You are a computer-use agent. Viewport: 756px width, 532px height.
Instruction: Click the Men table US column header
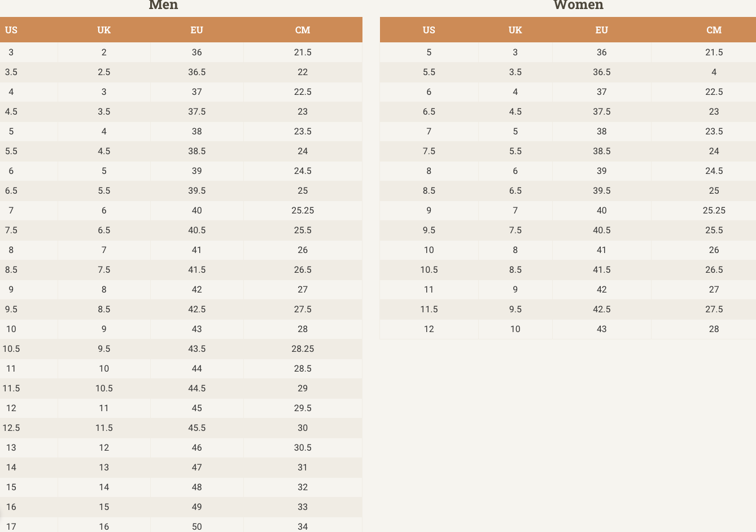[x=11, y=30]
